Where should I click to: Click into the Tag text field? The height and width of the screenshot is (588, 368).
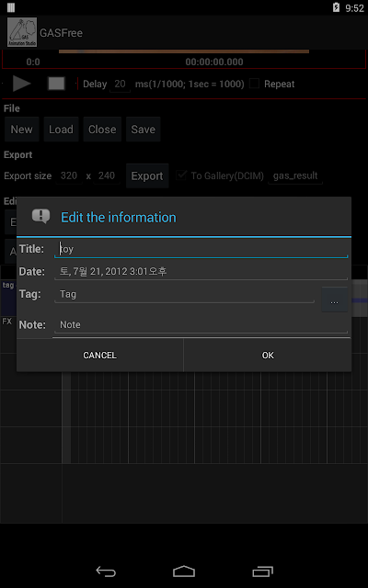click(184, 294)
